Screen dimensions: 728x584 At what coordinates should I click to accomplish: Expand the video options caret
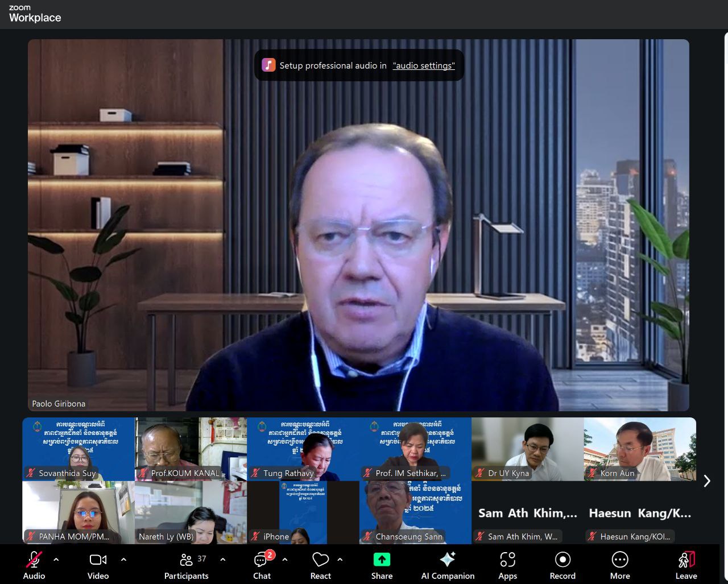coord(123,560)
